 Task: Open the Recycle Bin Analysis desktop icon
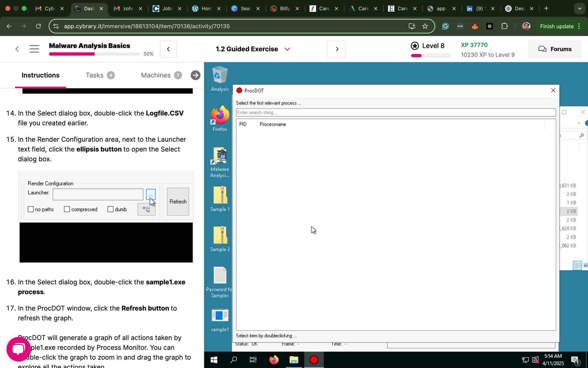[220, 79]
